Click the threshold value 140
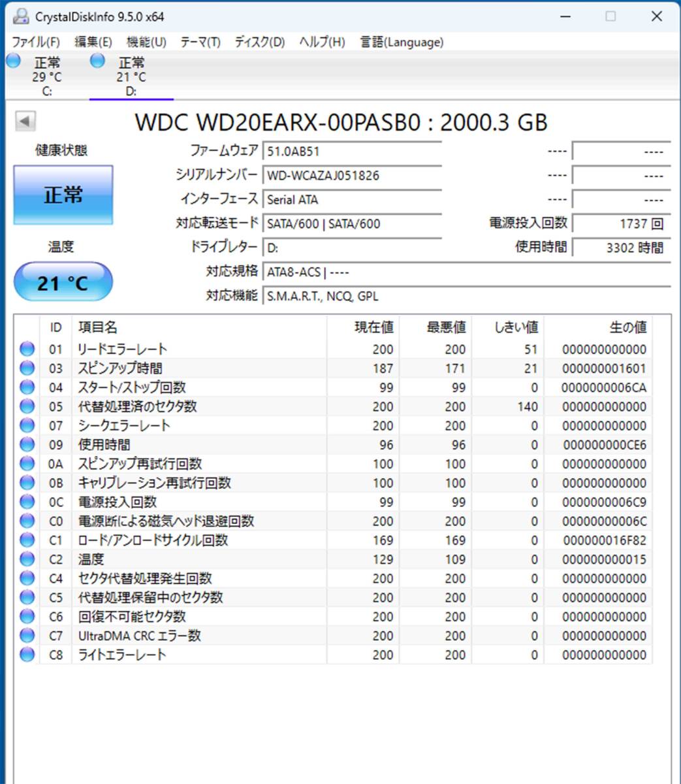The image size is (681, 784). pyautogui.click(x=528, y=406)
